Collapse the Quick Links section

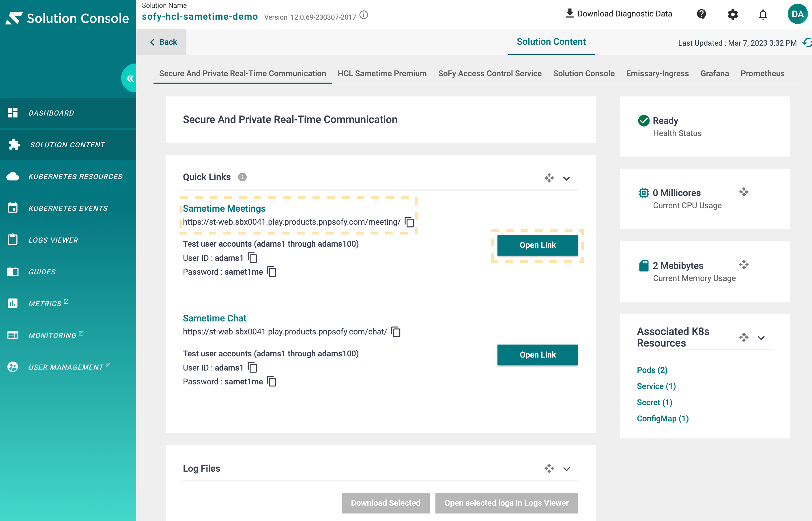point(566,178)
